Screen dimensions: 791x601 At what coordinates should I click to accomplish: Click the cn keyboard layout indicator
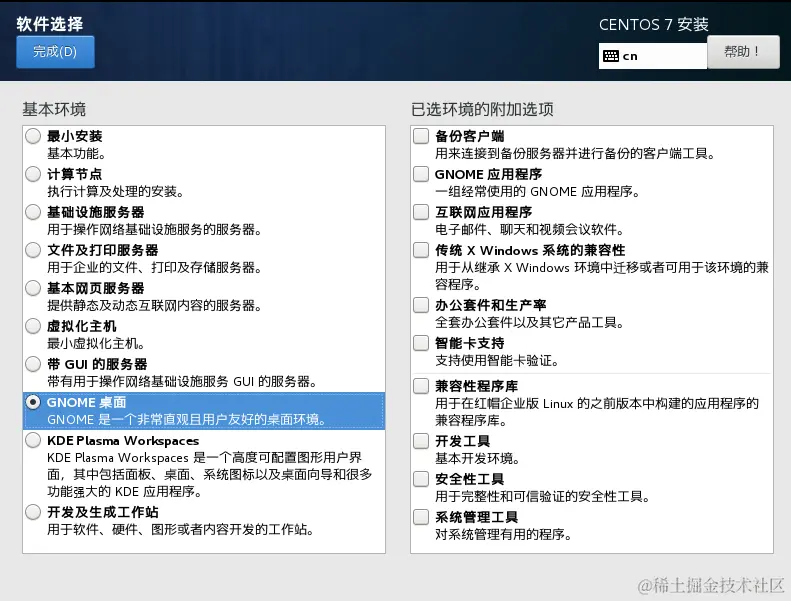[652, 56]
